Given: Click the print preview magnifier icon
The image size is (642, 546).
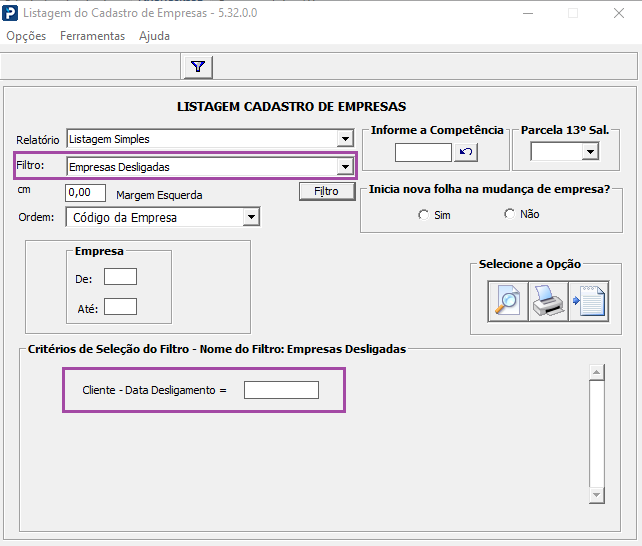Looking at the screenshot, I should click(x=508, y=301).
